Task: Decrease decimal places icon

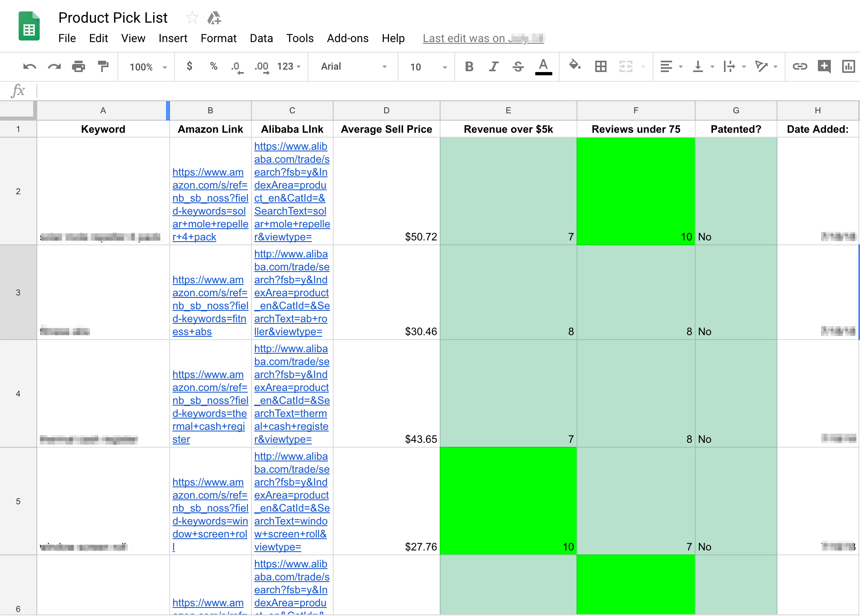Action: coord(237,67)
